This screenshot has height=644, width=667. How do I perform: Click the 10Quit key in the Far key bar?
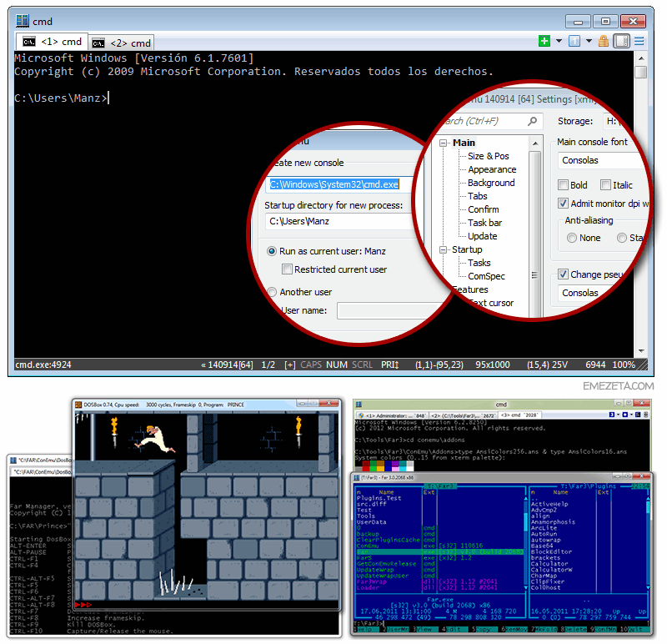click(x=634, y=629)
